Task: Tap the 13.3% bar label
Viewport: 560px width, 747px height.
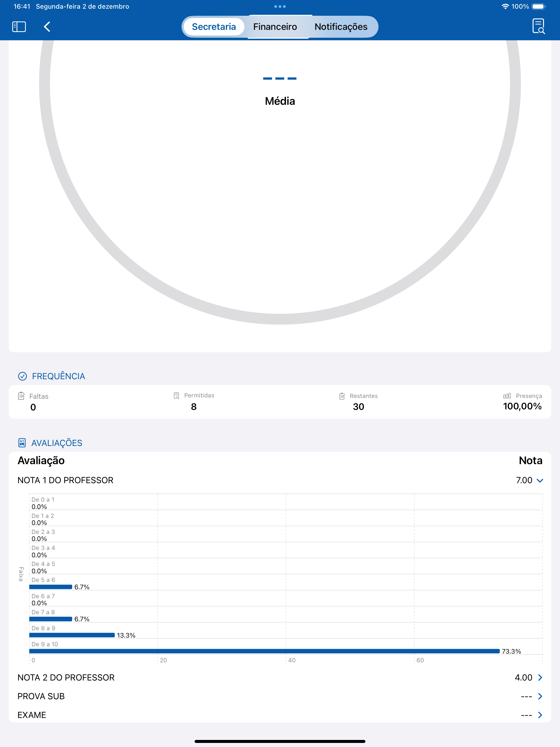Action: tap(126, 635)
